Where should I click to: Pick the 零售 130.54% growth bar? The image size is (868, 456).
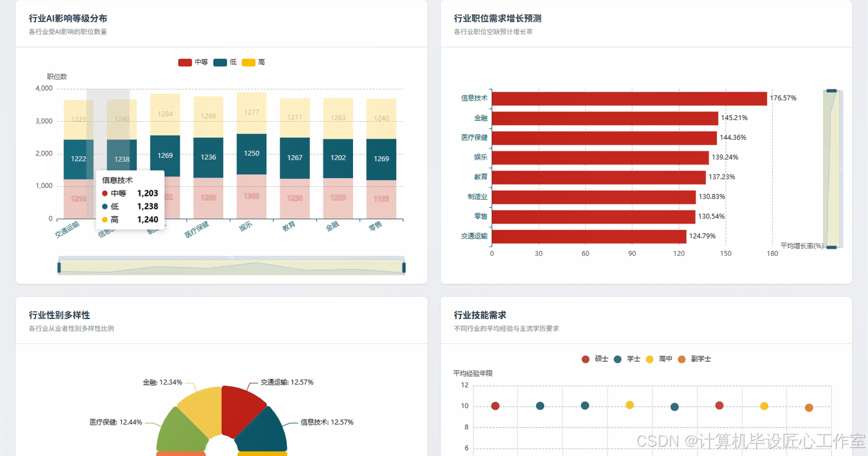pyautogui.click(x=593, y=216)
